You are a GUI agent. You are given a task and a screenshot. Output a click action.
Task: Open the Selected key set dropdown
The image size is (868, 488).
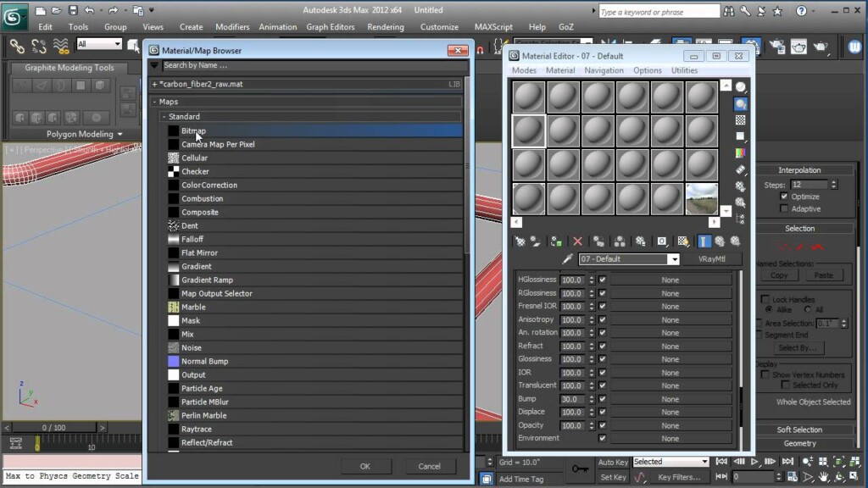point(670,462)
